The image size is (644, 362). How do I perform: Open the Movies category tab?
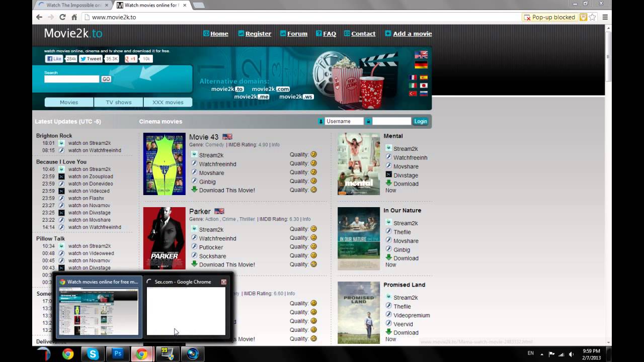pyautogui.click(x=69, y=102)
